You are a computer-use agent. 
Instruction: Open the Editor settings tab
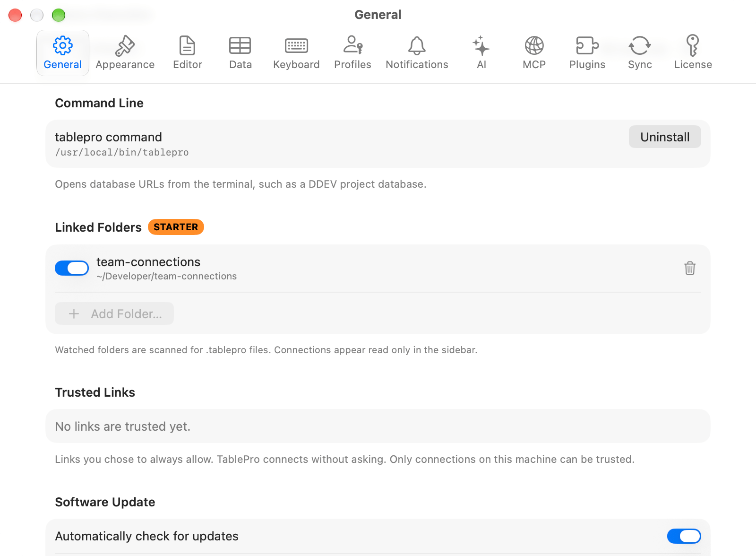coord(188,52)
